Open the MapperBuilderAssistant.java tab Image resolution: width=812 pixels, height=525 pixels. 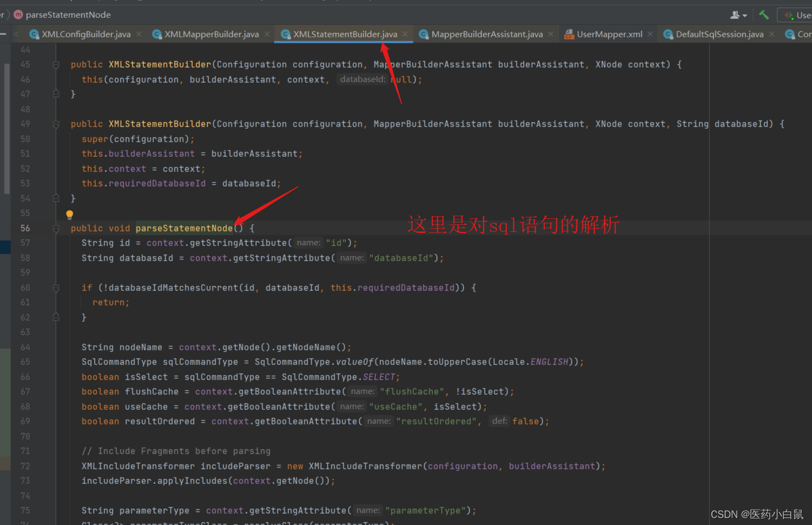487,34
